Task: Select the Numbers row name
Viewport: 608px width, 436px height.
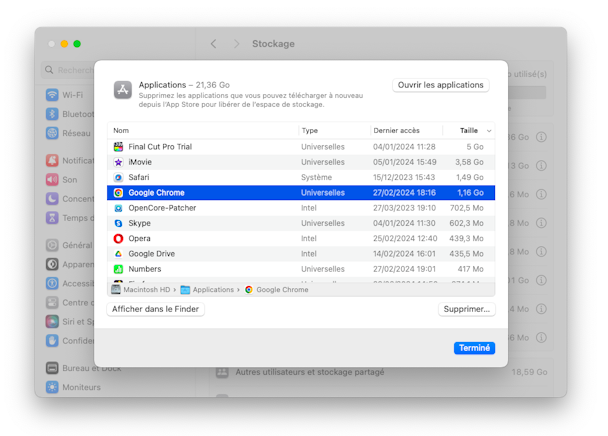Action: 145,269
